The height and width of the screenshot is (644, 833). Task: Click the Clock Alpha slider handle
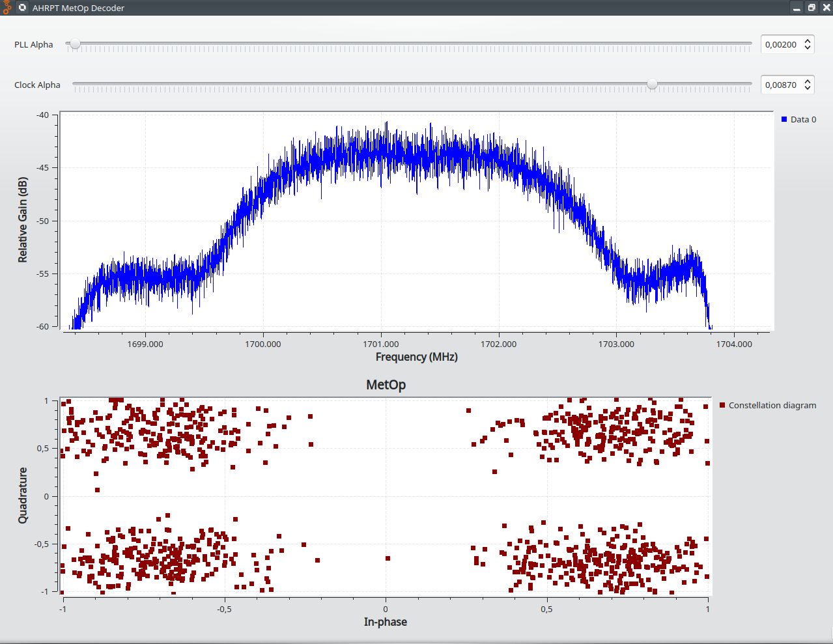click(x=652, y=84)
